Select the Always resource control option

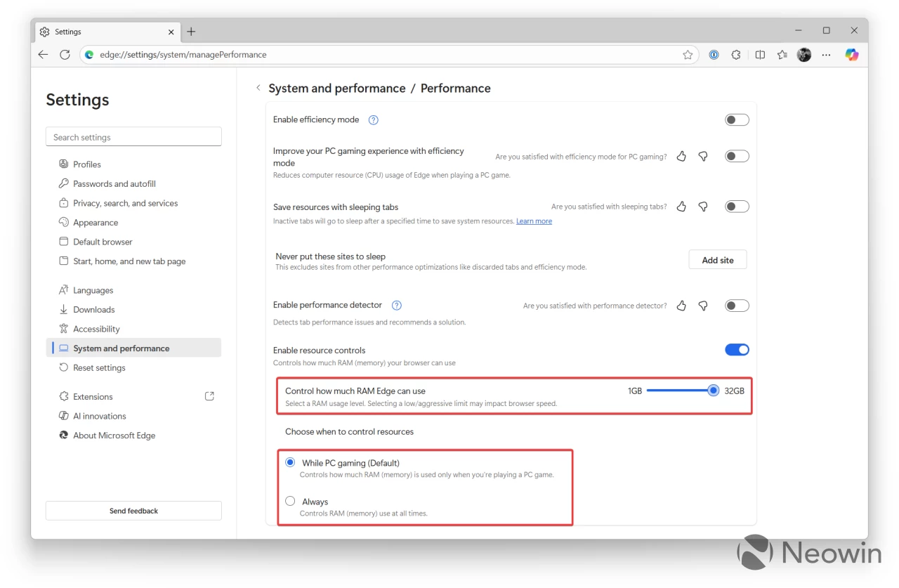coord(290,501)
